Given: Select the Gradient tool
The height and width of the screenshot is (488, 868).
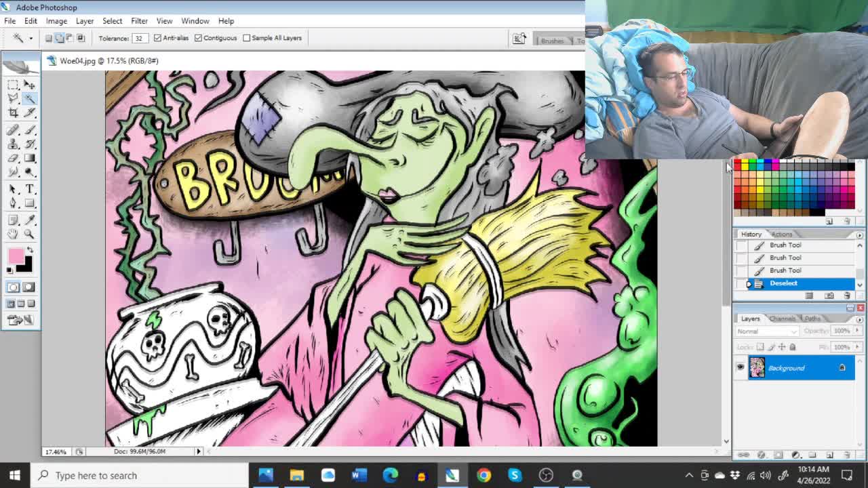Looking at the screenshot, I should pyautogui.click(x=29, y=159).
